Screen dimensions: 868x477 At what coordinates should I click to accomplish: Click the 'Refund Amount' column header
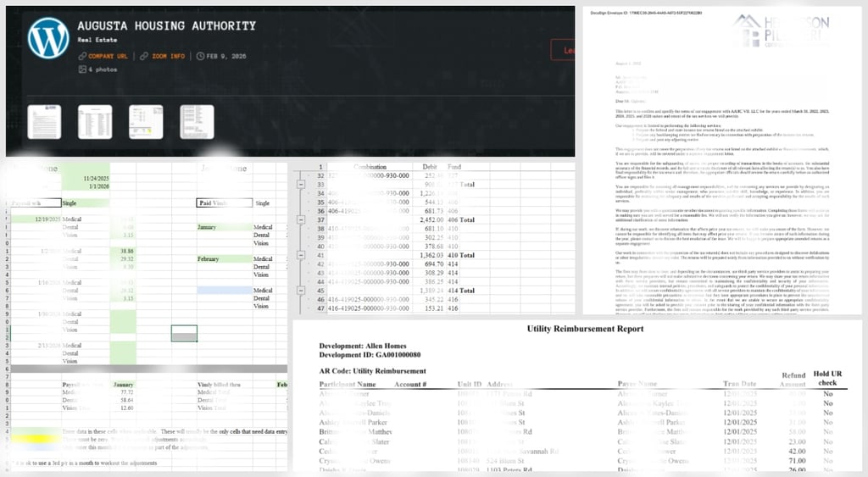point(793,380)
